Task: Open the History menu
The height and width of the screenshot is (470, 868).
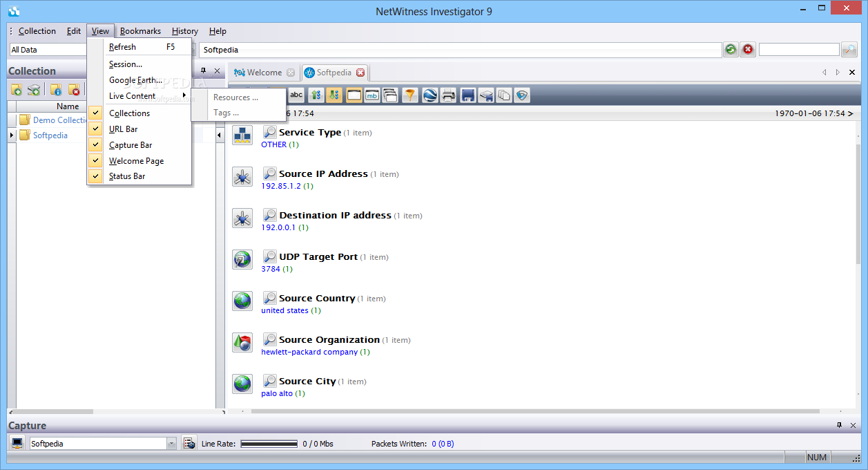Action: pos(185,31)
